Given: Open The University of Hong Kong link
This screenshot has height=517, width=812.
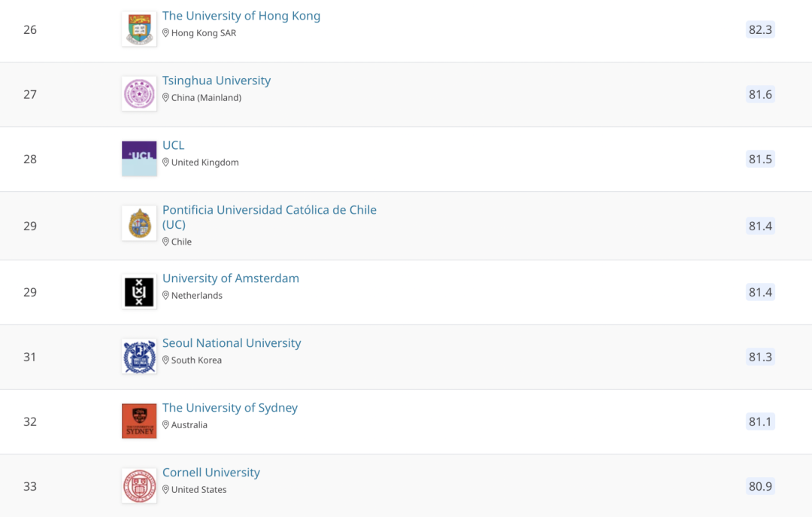Looking at the screenshot, I should (241, 16).
